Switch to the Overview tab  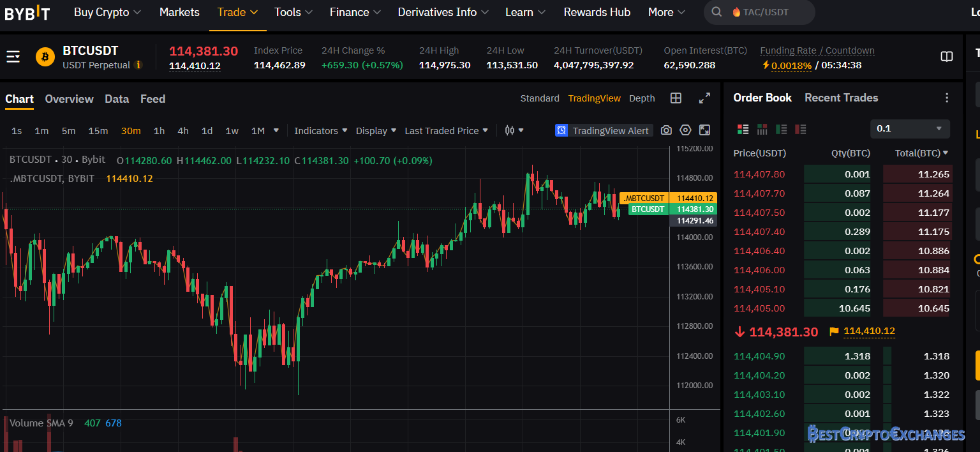point(69,99)
